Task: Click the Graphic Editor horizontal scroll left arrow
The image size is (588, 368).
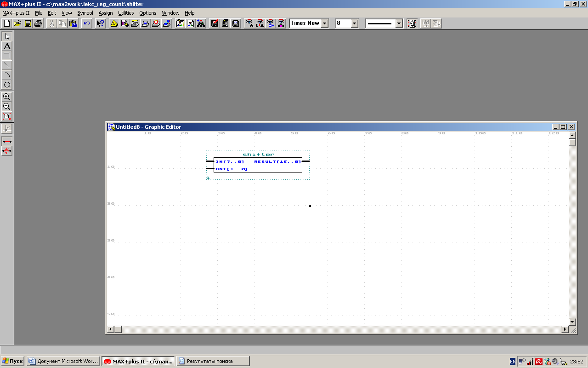Action: (x=110, y=329)
